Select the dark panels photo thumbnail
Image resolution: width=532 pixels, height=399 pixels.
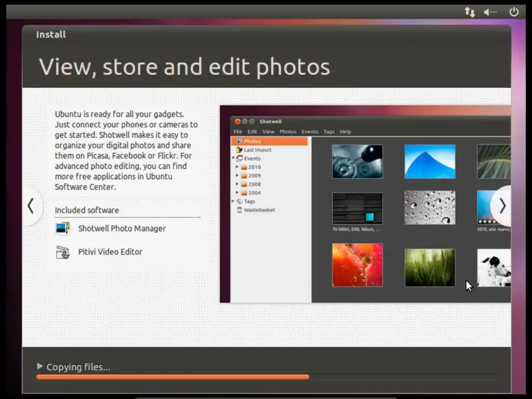point(357,208)
